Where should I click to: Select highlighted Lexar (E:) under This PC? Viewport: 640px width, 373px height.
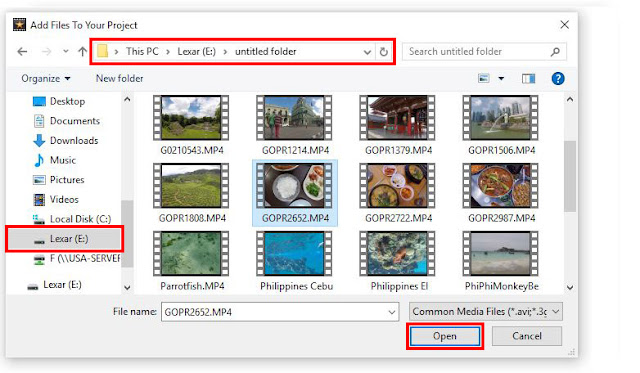tap(64, 239)
